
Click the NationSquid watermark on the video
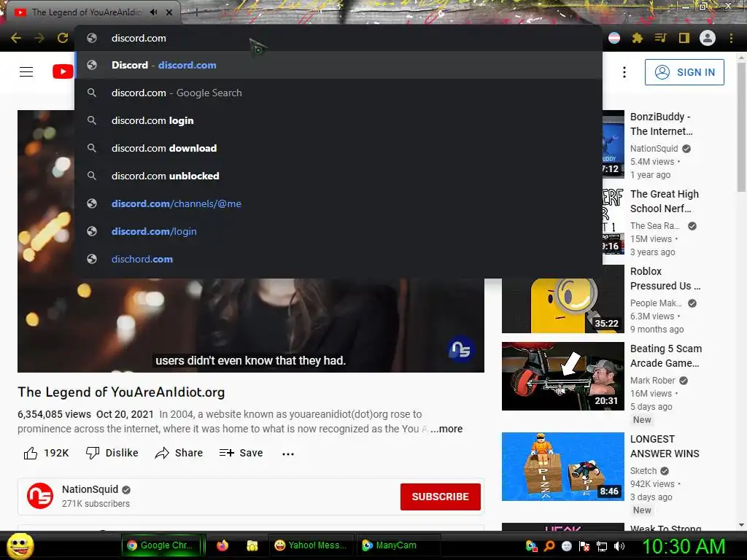tap(460, 349)
